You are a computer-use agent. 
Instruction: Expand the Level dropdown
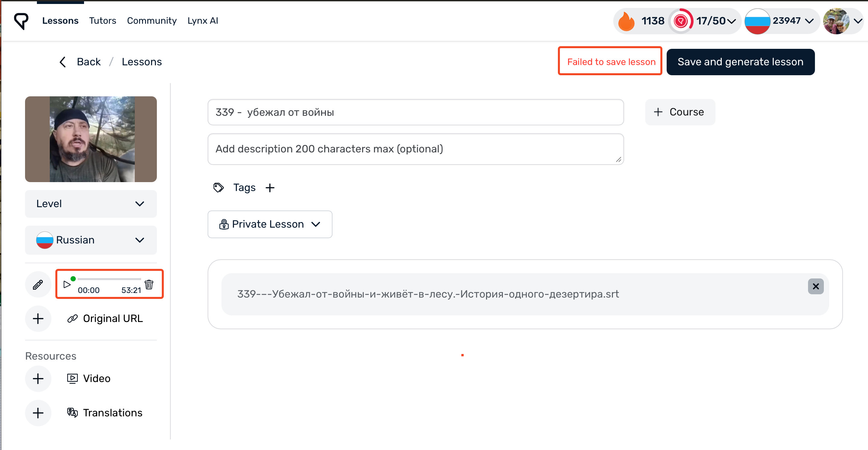pyautogui.click(x=91, y=204)
